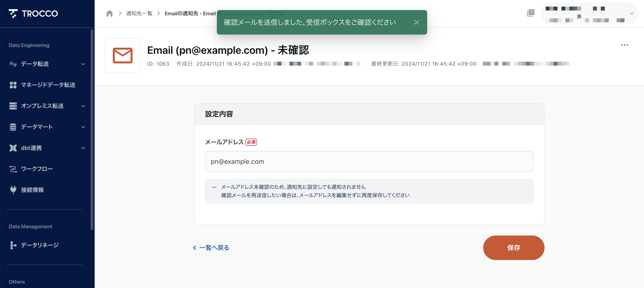Click the マネージドデータ転送 grid icon
The width and height of the screenshot is (644, 288).
click(x=13, y=85)
